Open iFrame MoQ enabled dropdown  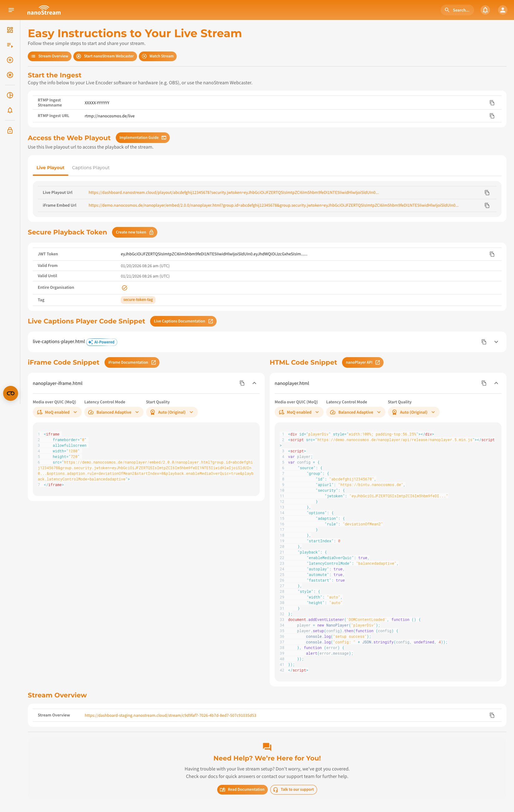point(57,412)
